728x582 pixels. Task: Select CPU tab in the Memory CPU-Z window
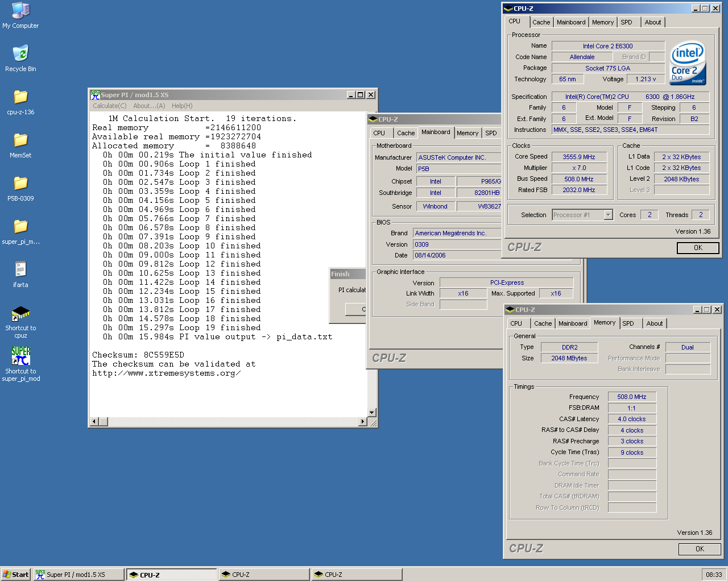coord(516,323)
